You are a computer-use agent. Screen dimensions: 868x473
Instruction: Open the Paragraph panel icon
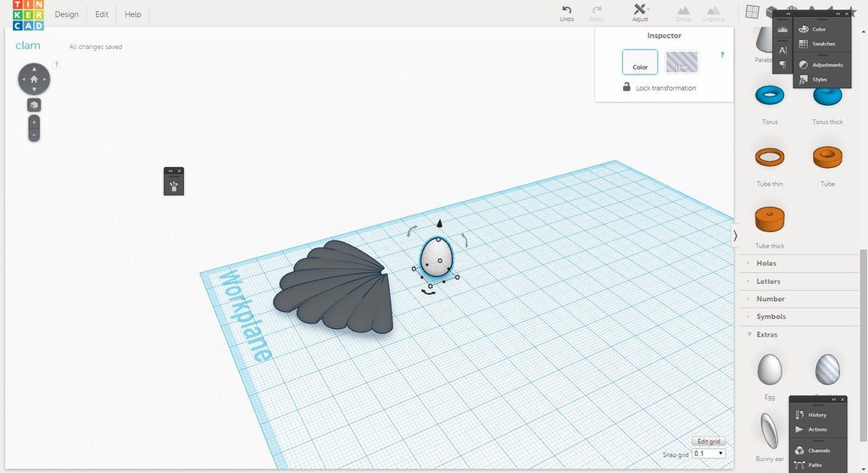pyautogui.click(x=782, y=64)
